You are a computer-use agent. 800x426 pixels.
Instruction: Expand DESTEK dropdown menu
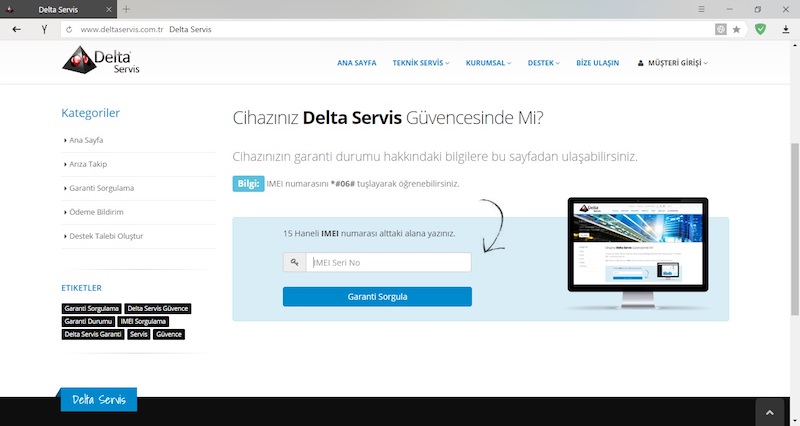[x=543, y=63]
